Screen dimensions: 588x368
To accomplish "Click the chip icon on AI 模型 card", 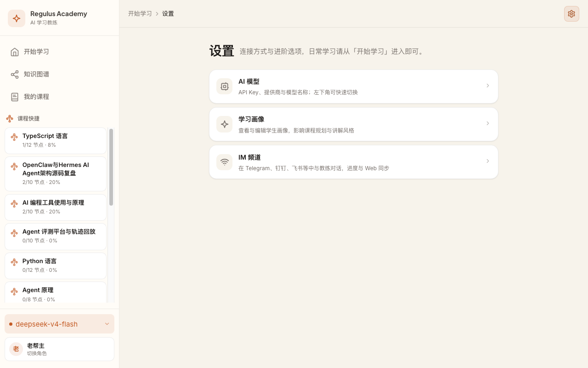I will coord(225,86).
